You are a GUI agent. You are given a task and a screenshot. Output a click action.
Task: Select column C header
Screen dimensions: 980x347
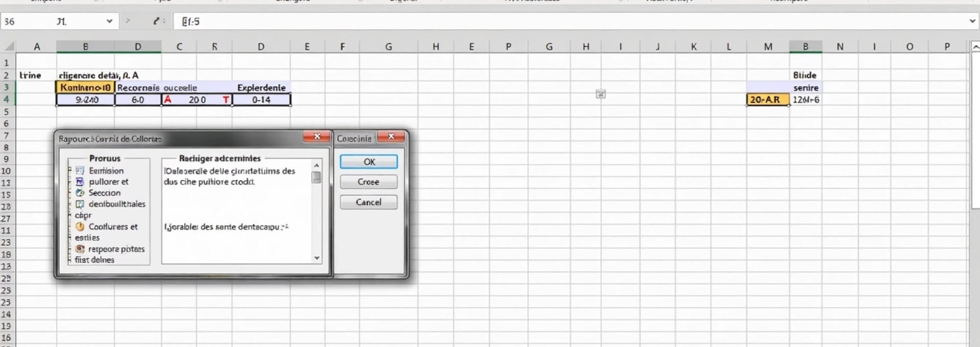179,46
